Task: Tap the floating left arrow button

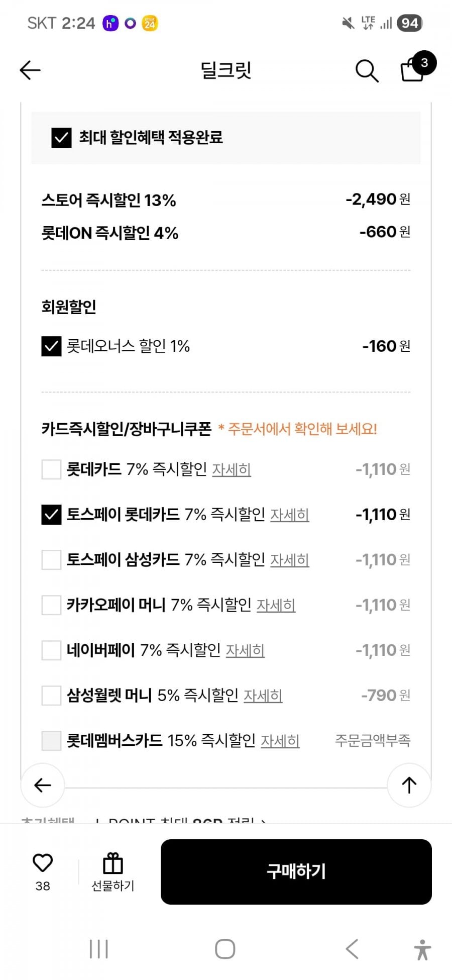Action: click(x=43, y=785)
